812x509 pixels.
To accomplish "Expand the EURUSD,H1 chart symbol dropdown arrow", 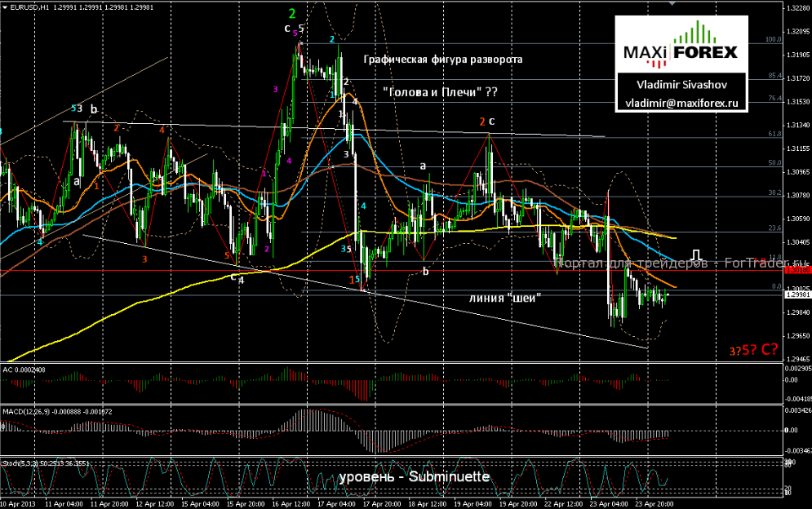I will (7, 7).
